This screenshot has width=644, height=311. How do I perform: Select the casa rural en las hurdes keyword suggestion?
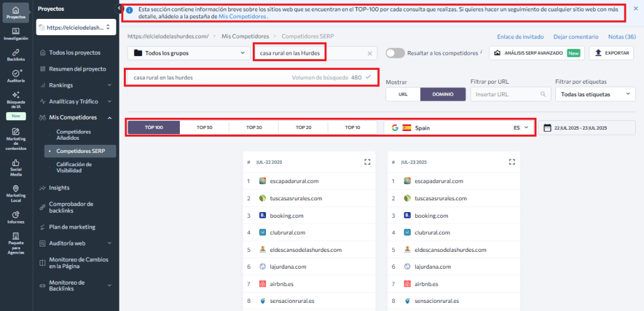point(252,77)
